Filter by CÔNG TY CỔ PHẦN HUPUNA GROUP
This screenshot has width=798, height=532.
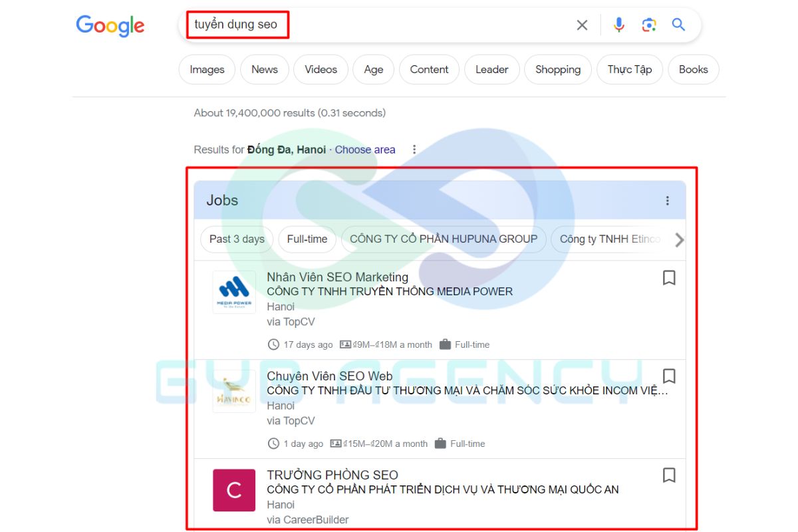click(444, 239)
